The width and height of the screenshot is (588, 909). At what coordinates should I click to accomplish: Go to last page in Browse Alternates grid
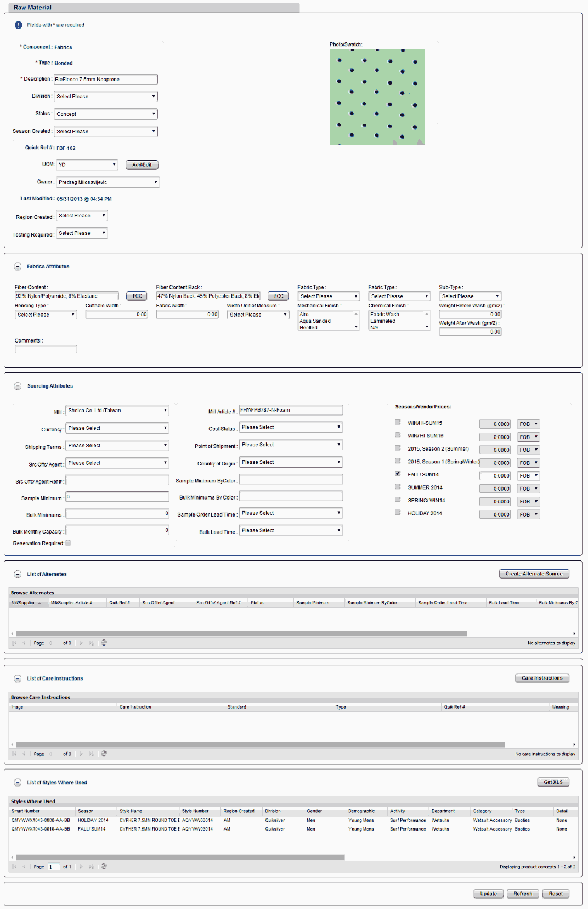tap(91, 643)
